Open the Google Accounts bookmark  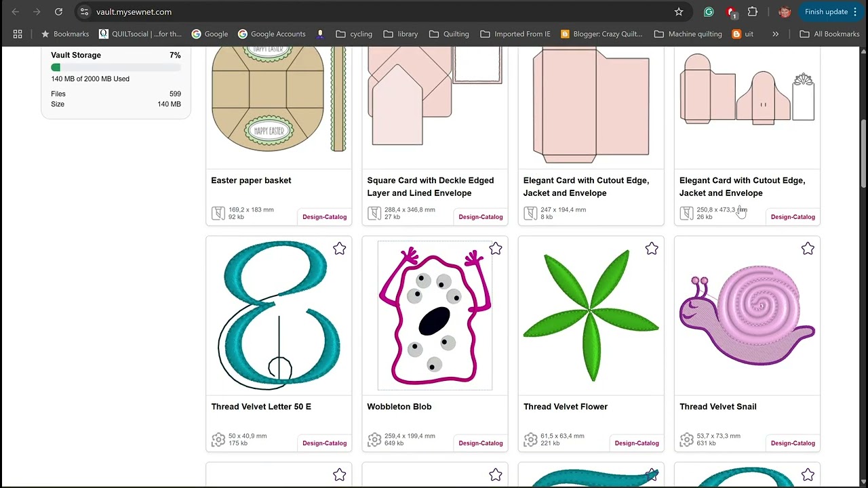271,34
